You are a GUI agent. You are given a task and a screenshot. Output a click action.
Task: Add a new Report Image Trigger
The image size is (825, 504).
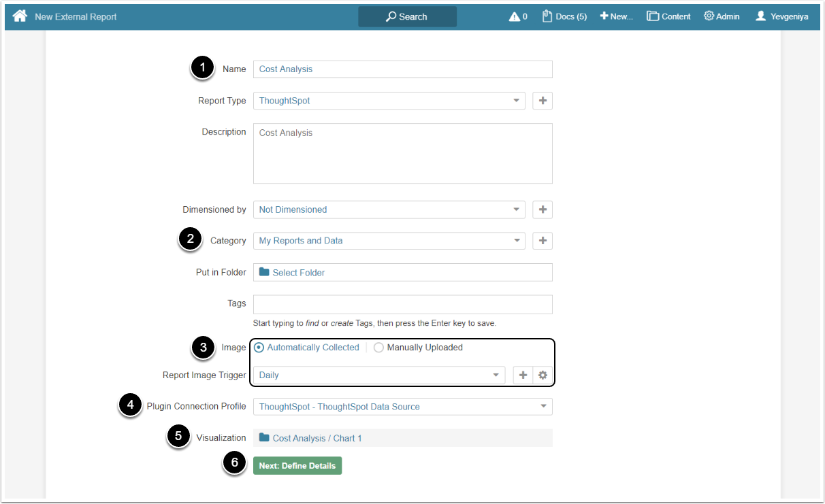[x=523, y=375]
